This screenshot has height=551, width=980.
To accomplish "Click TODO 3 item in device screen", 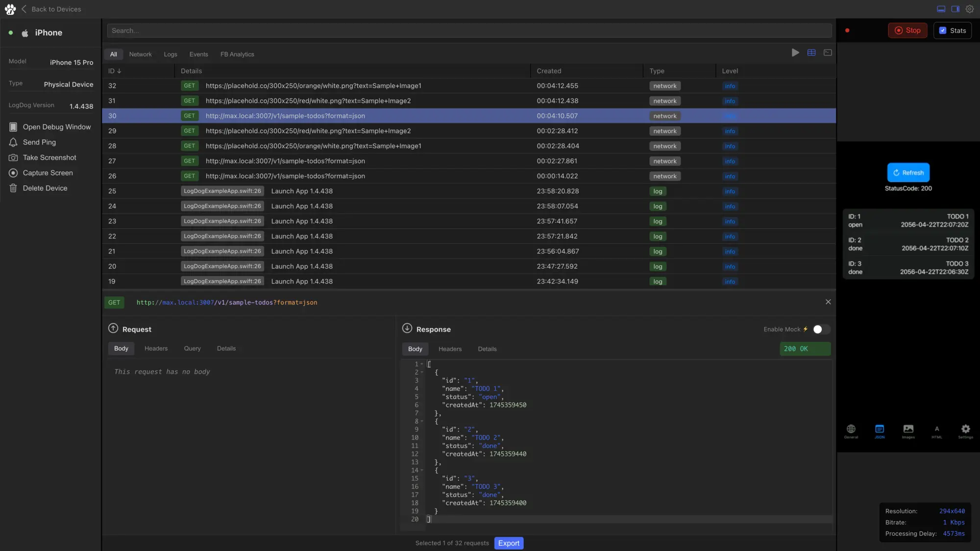I will point(908,268).
